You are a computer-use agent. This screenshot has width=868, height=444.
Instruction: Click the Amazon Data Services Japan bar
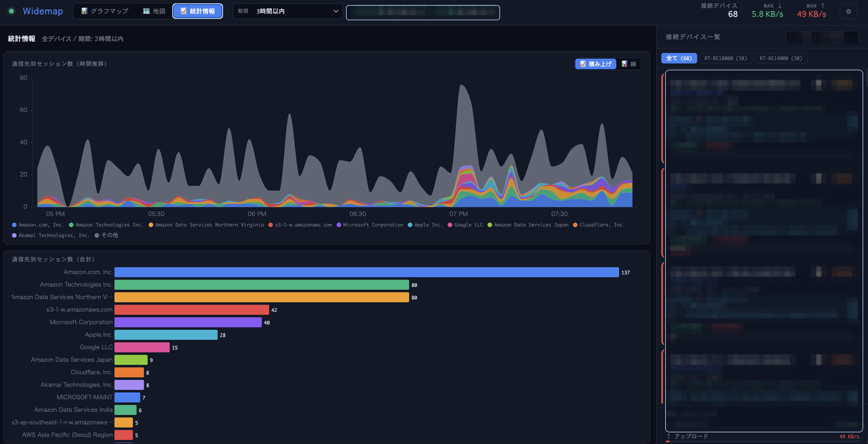[131, 360]
